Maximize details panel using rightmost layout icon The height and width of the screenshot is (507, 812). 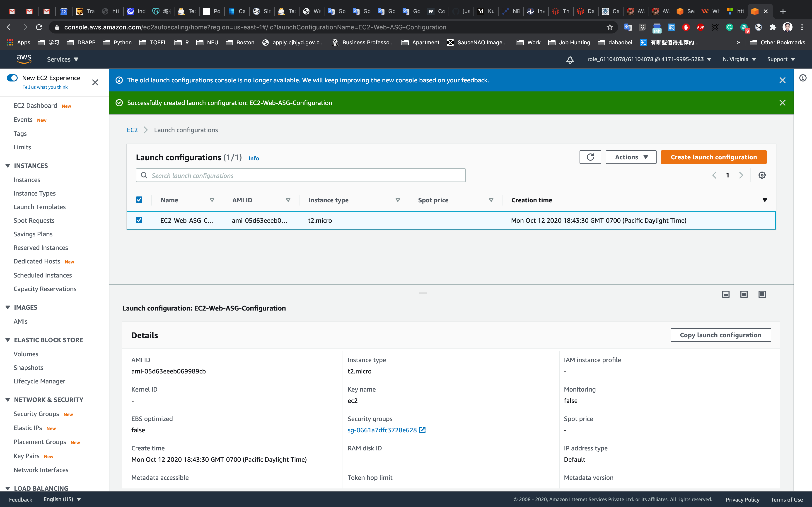point(762,294)
